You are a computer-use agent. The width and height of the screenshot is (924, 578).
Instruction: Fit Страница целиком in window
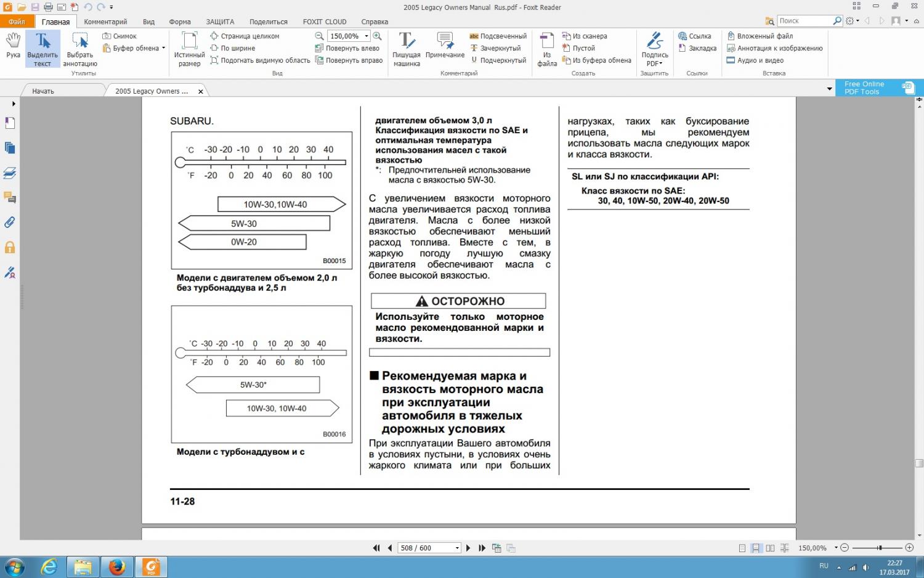point(245,36)
